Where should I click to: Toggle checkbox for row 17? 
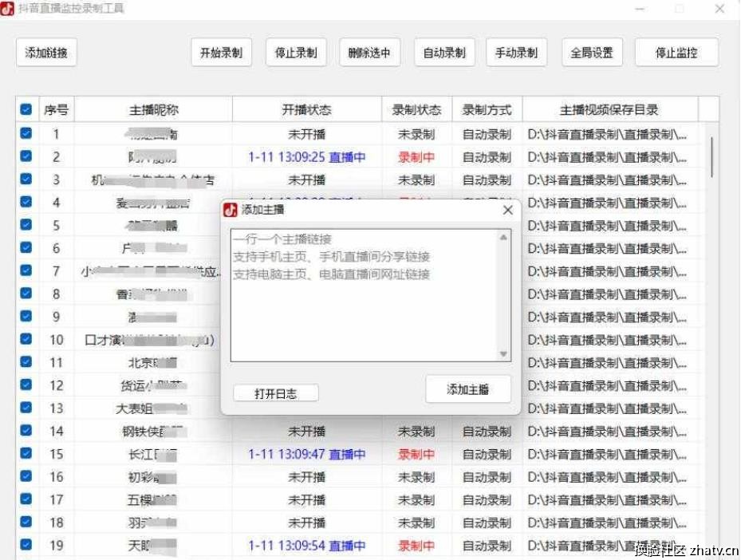point(26,499)
